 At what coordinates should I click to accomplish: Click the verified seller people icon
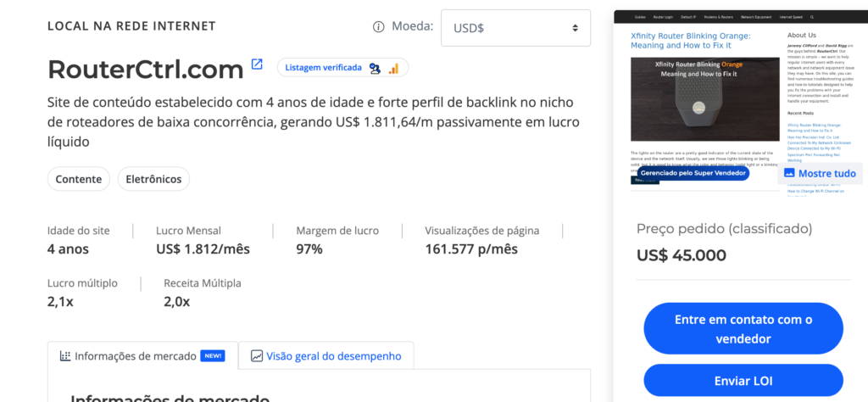[375, 68]
